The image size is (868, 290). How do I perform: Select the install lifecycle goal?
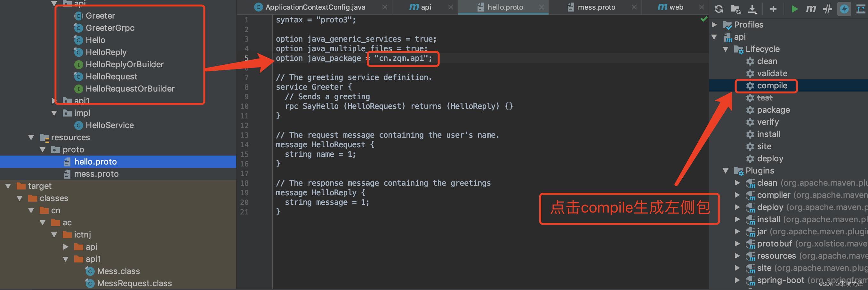[x=768, y=134]
